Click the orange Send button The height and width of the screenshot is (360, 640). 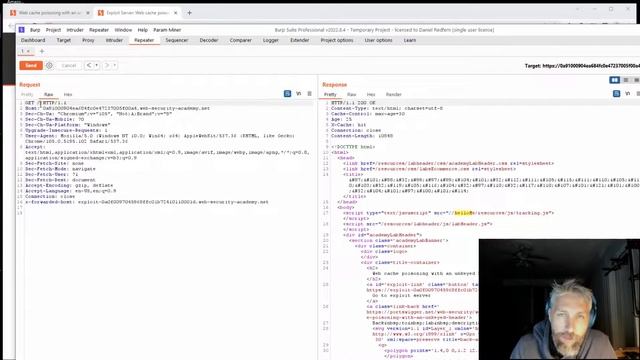coord(31,65)
